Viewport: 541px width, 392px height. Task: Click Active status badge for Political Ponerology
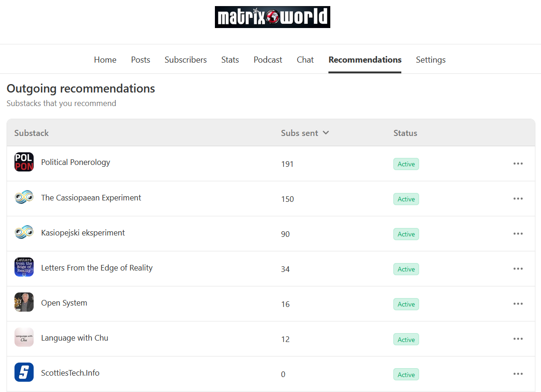tap(406, 164)
